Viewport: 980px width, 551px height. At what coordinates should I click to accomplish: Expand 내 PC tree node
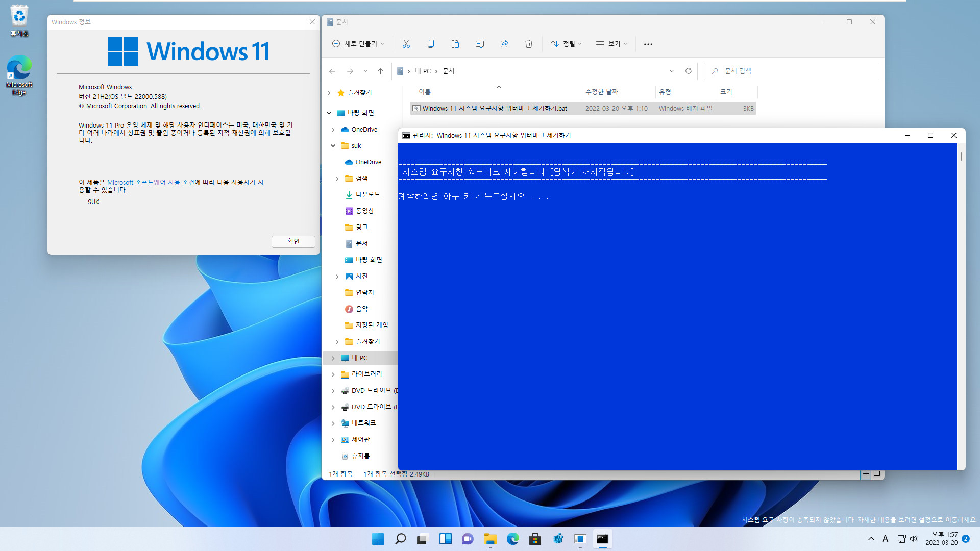click(333, 358)
